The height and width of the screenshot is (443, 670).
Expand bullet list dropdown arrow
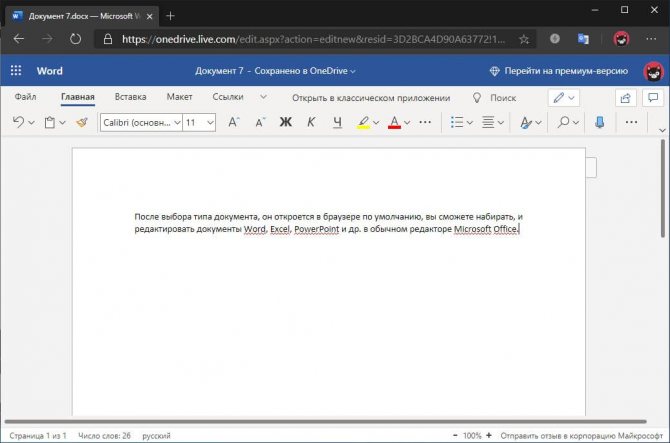470,123
